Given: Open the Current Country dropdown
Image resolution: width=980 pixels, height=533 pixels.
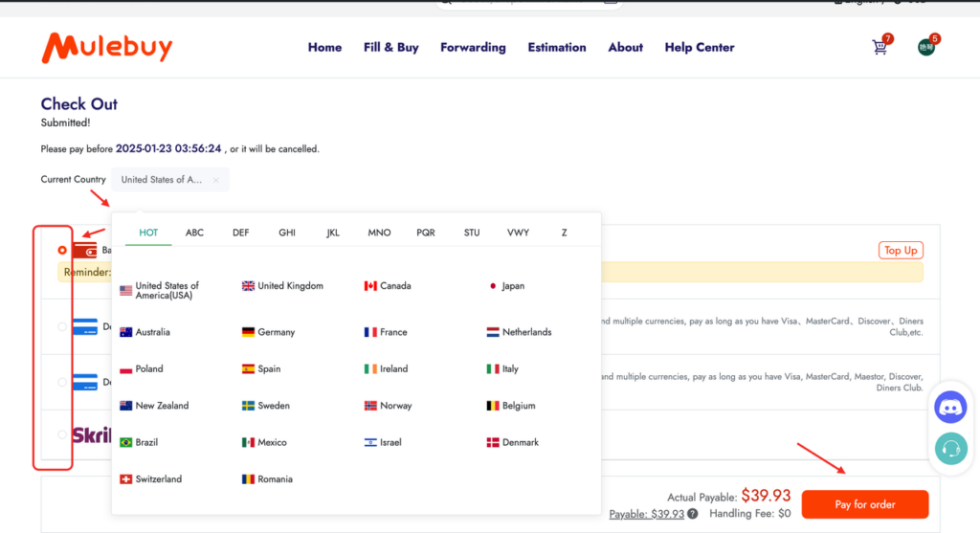Looking at the screenshot, I should (170, 179).
